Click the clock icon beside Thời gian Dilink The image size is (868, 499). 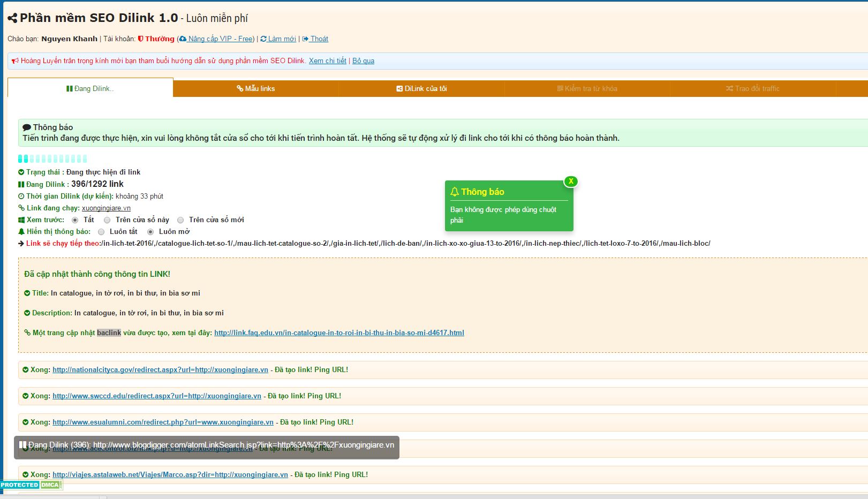(21, 196)
